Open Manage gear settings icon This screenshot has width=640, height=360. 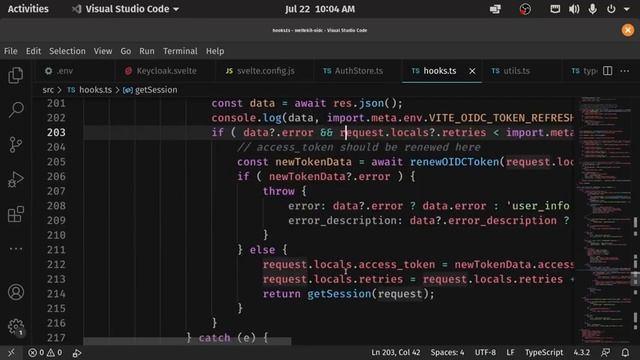(x=16, y=327)
